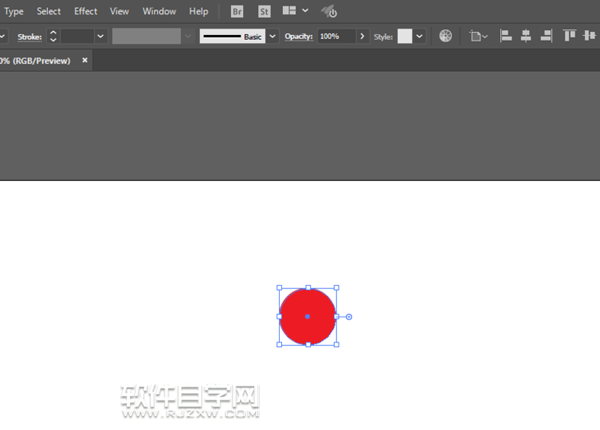Click Horizontal Align Left icon
600x430 pixels.
click(x=506, y=36)
